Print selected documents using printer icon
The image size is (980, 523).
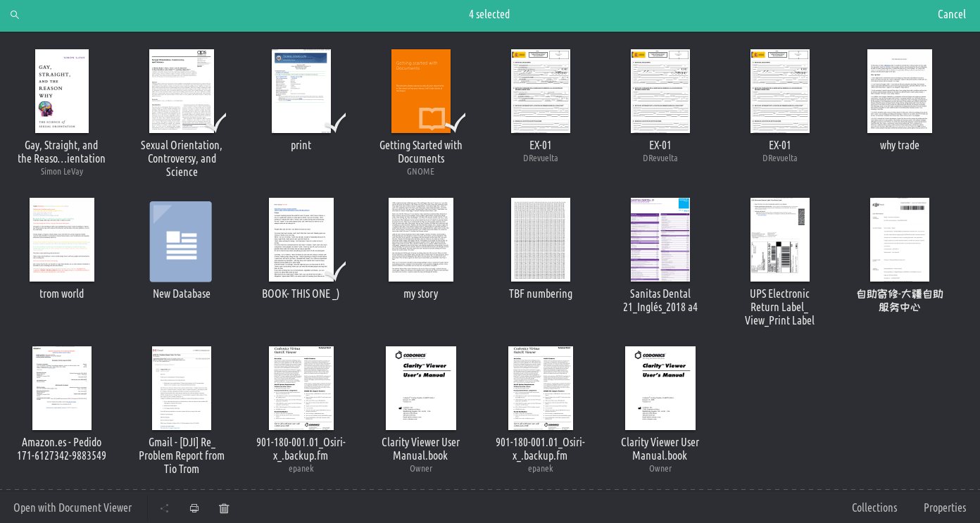(x=194, y=508)
